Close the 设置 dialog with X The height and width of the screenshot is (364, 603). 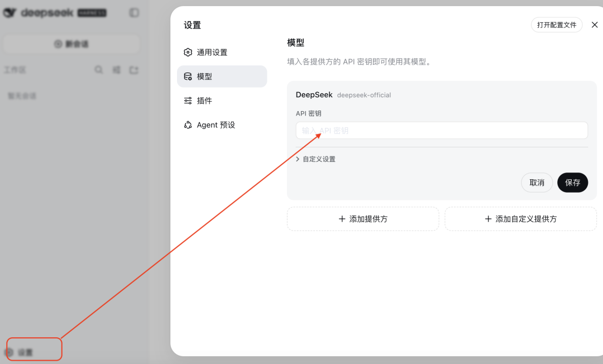(595, 25)
